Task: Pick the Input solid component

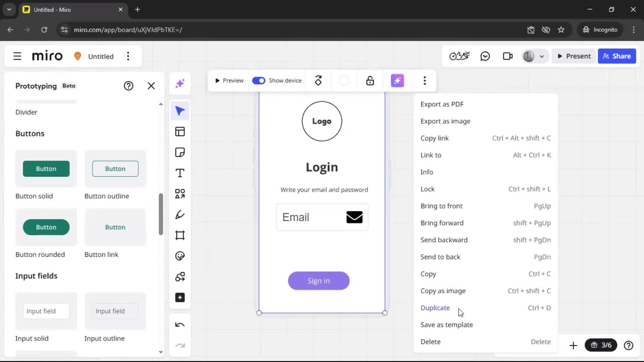Action: pos(46,311)
